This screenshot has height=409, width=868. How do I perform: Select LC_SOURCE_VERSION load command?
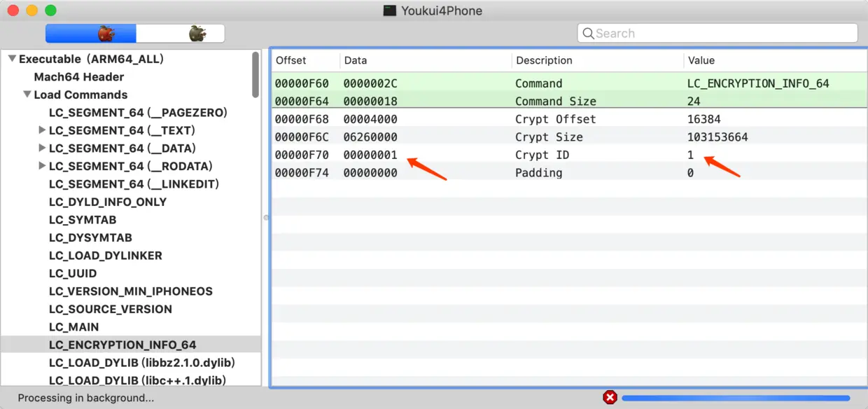point(110,309)
